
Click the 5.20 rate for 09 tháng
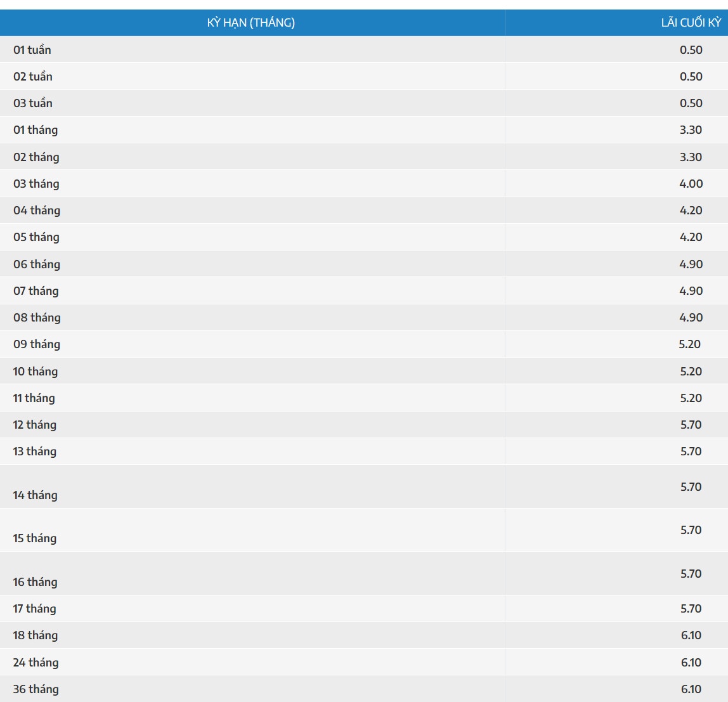(x=689, y=344)
